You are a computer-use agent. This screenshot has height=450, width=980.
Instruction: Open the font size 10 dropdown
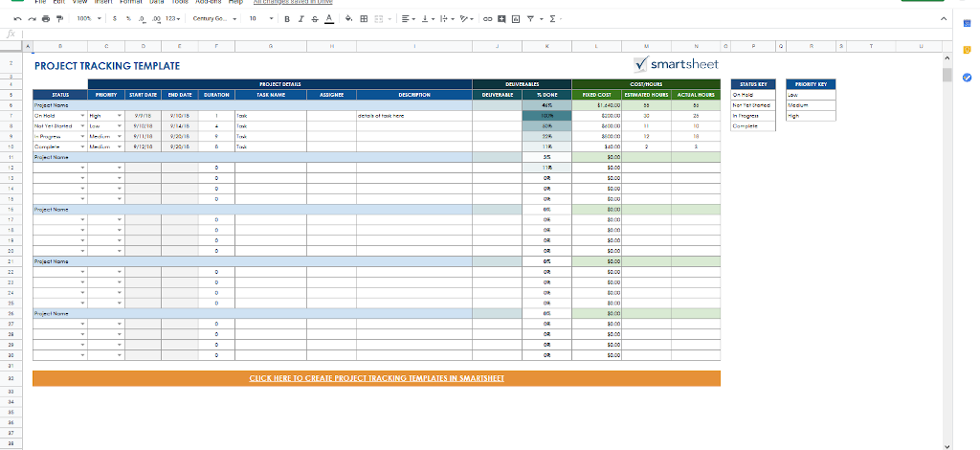coord(260,19)
